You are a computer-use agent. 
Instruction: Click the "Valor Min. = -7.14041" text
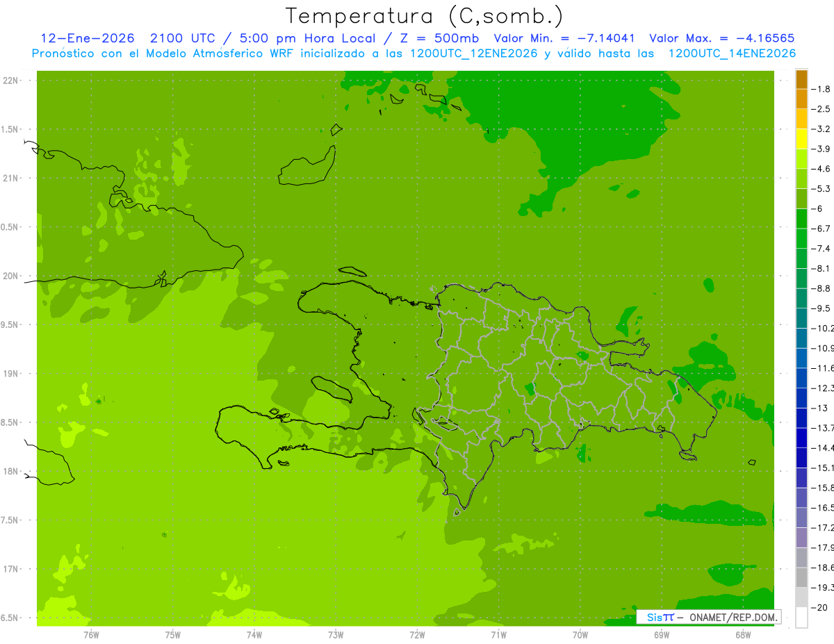click(x=565, y=38)
